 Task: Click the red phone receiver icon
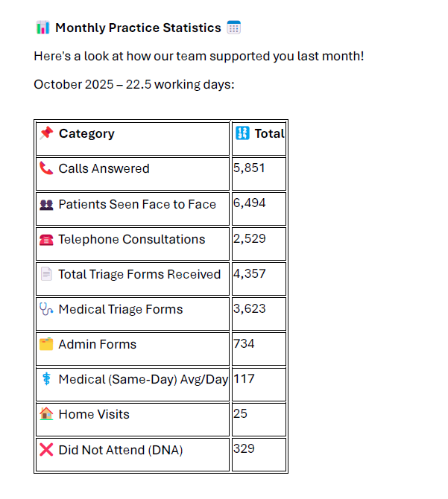point(46,169)
